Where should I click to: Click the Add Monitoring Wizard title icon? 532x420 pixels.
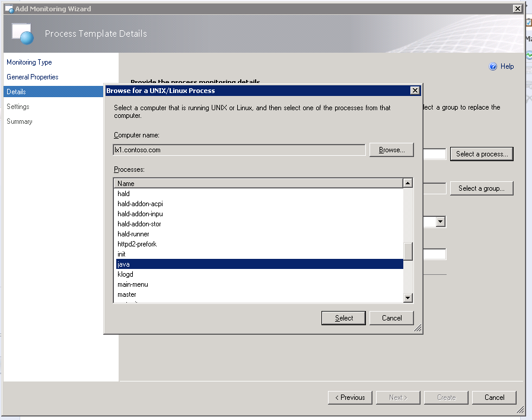9,9
